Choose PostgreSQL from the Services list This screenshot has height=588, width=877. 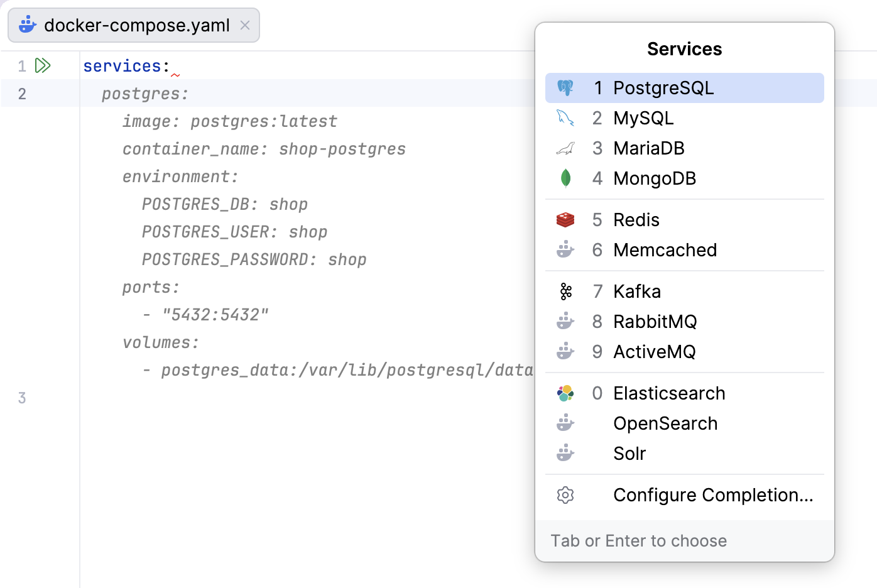tap(685, 88)
